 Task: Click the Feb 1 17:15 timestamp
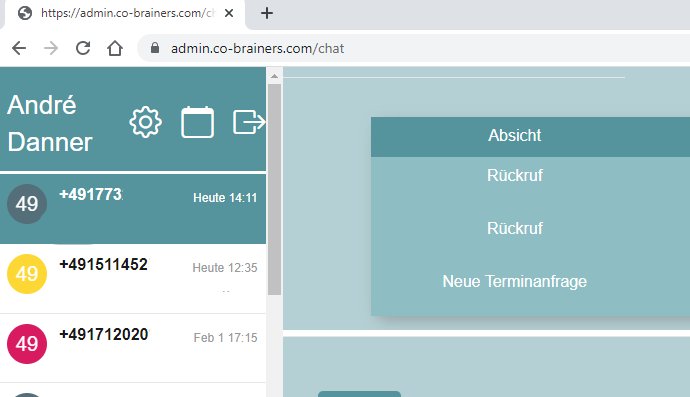(225, 338)
